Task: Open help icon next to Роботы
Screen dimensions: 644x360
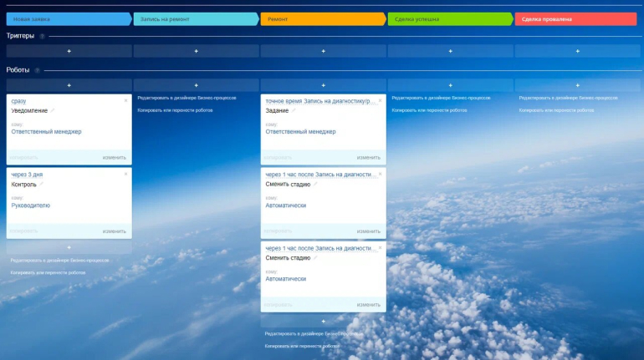Action: click(x=37, y=70)
